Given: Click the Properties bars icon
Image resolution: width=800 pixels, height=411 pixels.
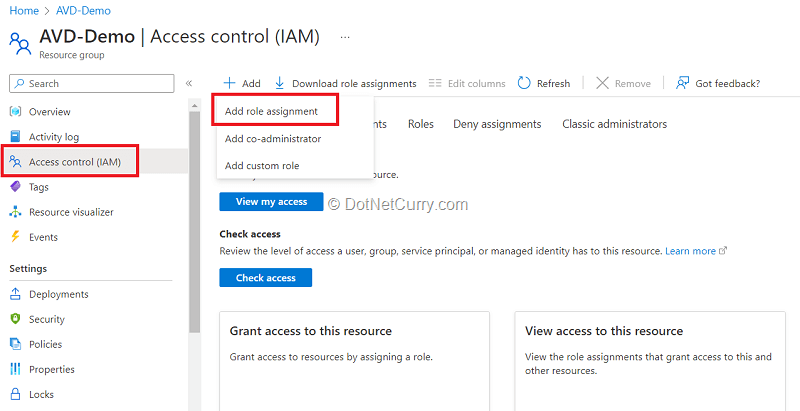Looking at the screenshot, I should pos(16,369).
